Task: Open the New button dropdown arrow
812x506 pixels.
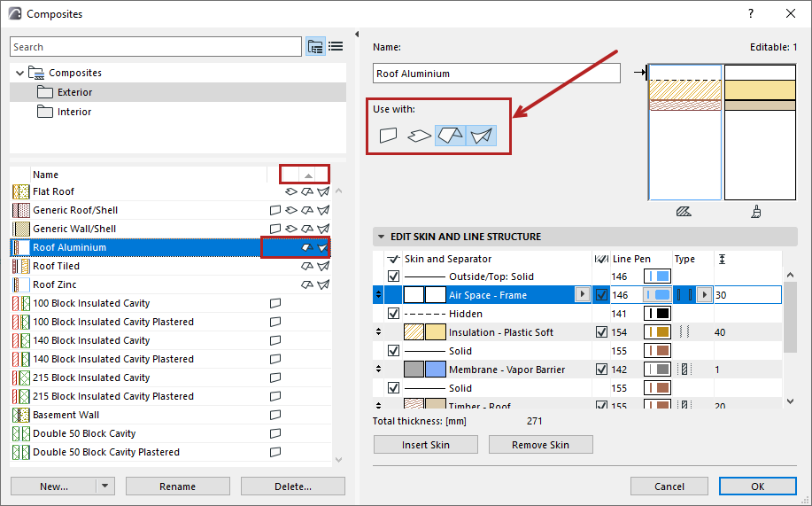Action: click(105, 487)
